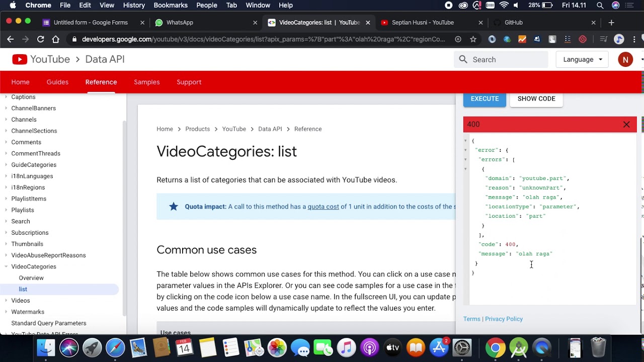Screen dimensions: 644x362
Task: Open the Bookmarks menu in menu bar
Action: click(x=171, y=6)
